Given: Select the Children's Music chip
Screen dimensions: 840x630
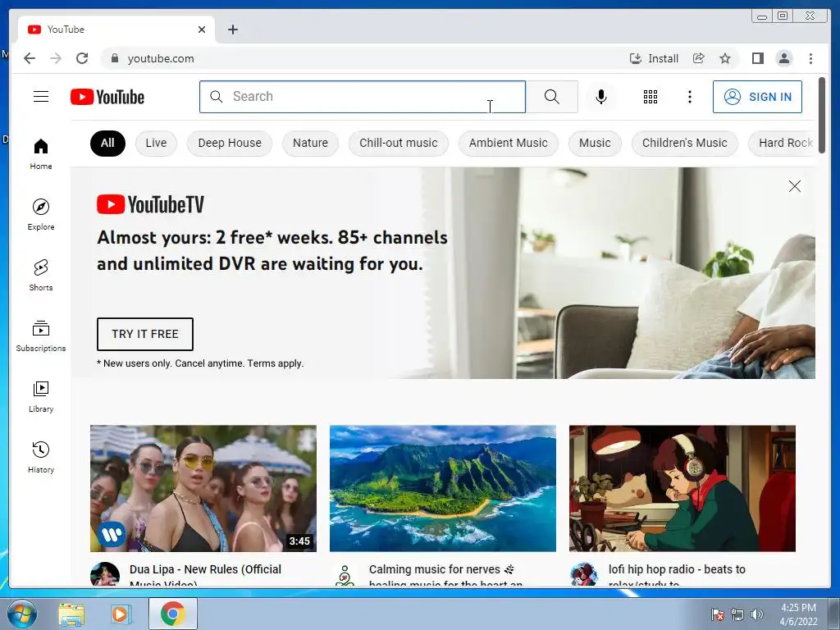Looking at the screenshot, I should pos(685,143).
